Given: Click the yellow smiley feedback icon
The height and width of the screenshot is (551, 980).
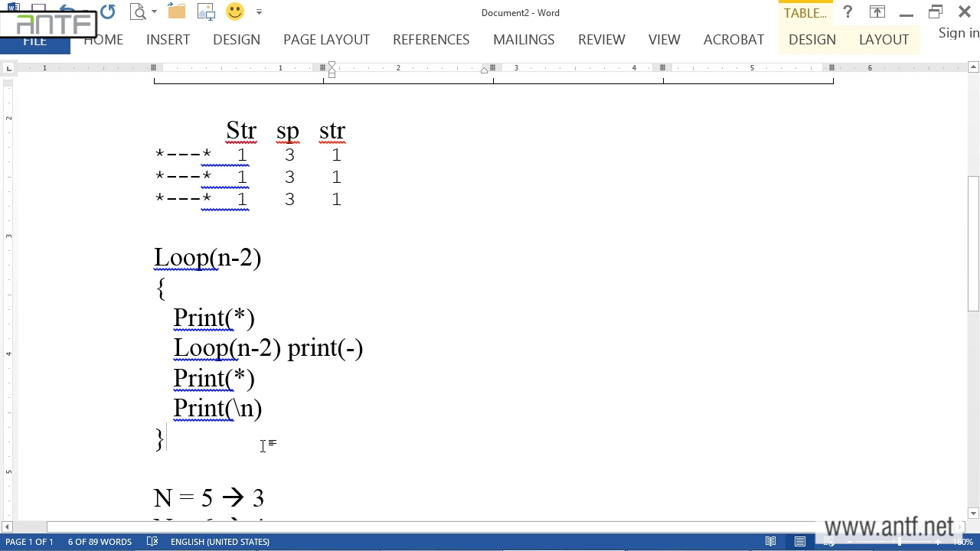Looking at the screenshot, I should pos(235,12).
